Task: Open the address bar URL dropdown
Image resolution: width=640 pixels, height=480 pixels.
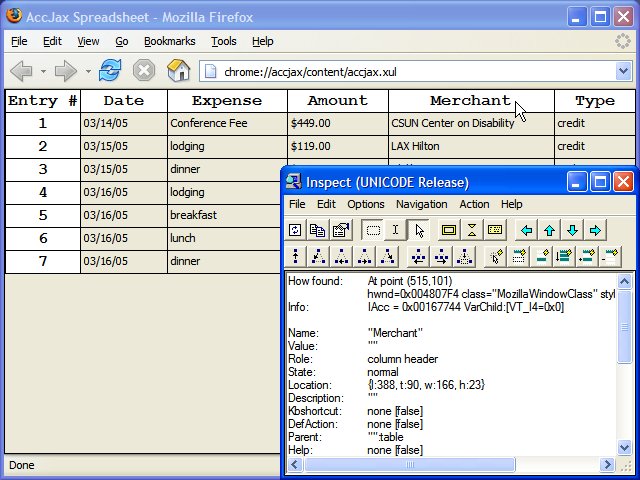Action: [x=623, y=71]
